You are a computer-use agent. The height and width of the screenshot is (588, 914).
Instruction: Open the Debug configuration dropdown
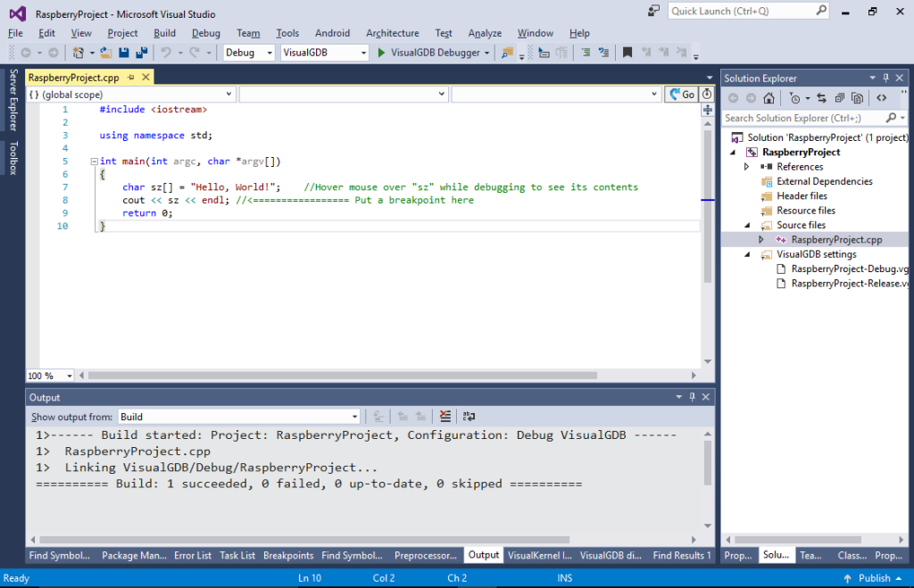[249, 53]
